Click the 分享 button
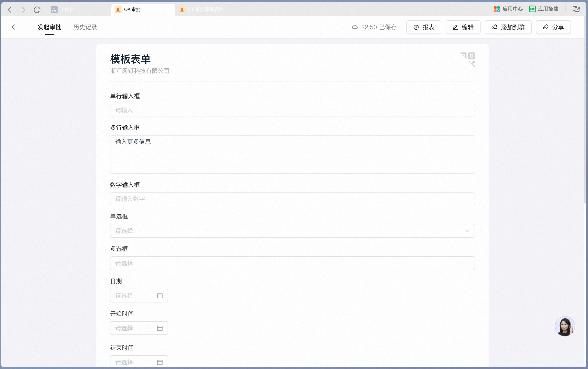The image size is (588, 369). 553,27
